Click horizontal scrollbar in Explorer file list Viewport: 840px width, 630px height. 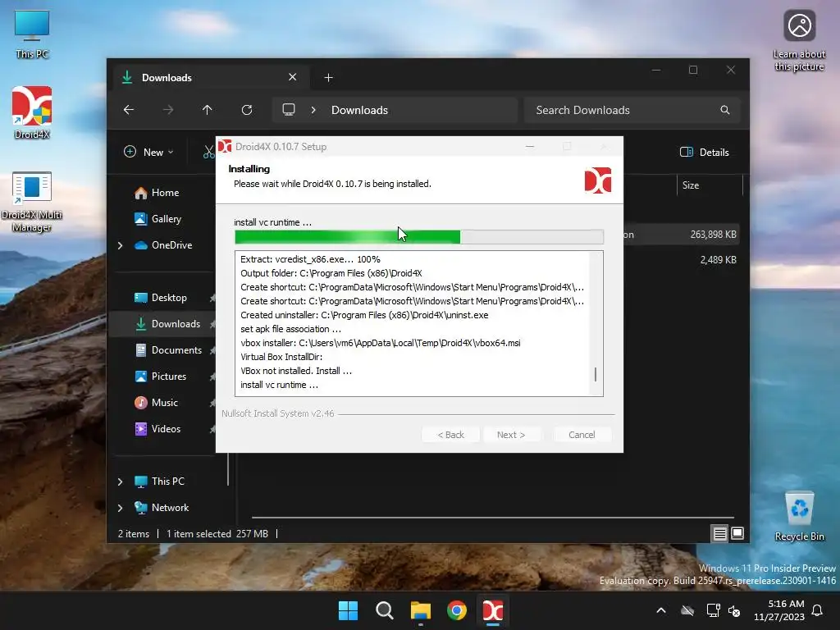click(x=493, y=518)
